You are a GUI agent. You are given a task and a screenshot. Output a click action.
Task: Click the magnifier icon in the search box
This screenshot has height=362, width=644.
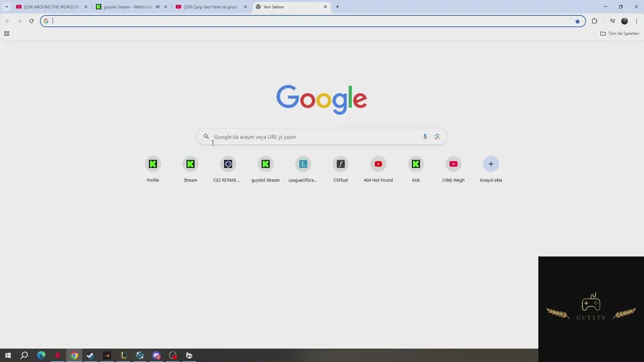pos(206,137)
